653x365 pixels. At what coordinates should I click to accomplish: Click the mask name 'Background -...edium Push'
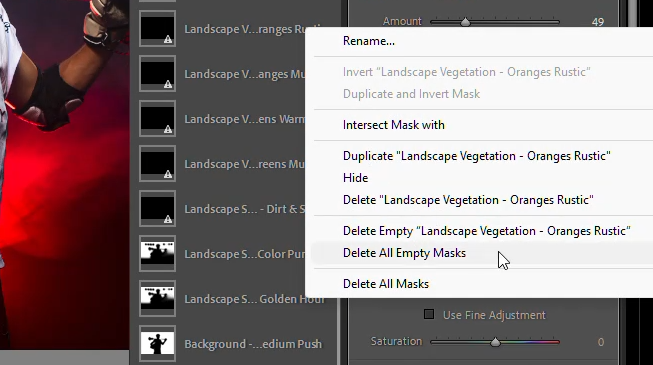point(253,344)
